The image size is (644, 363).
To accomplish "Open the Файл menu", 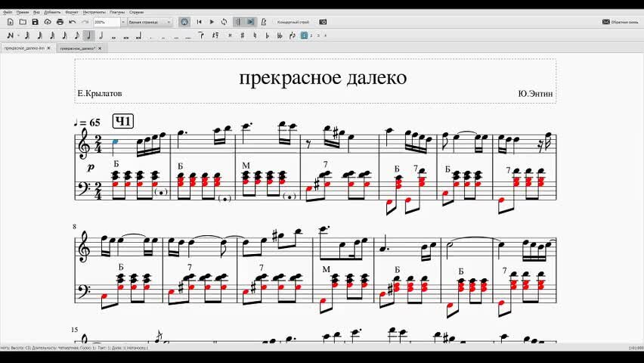I will tap(8, 12).
